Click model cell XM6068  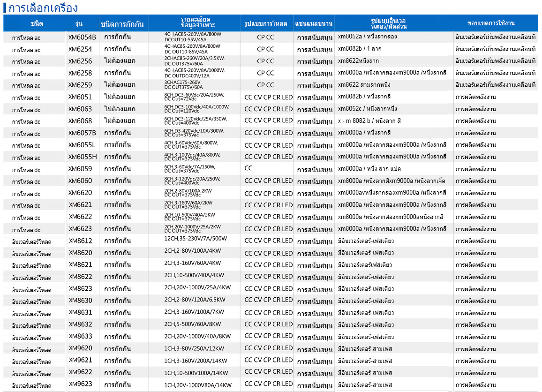point(80,121)
